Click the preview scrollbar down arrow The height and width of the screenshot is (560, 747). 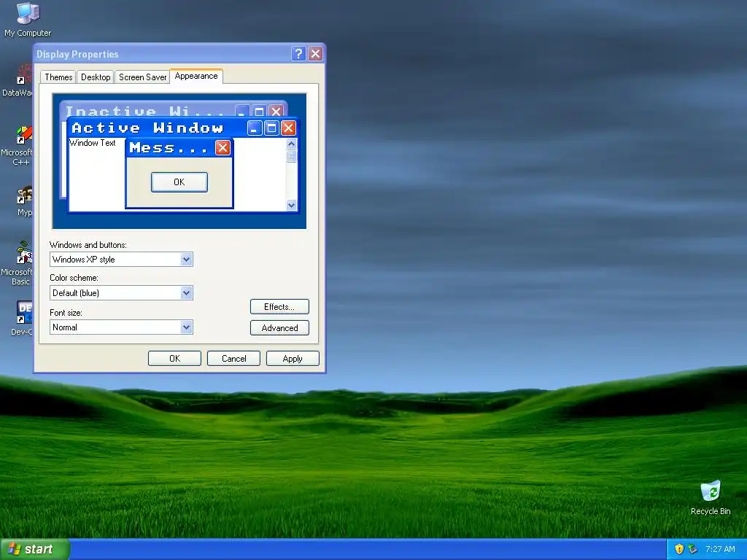tap(292, 205)
